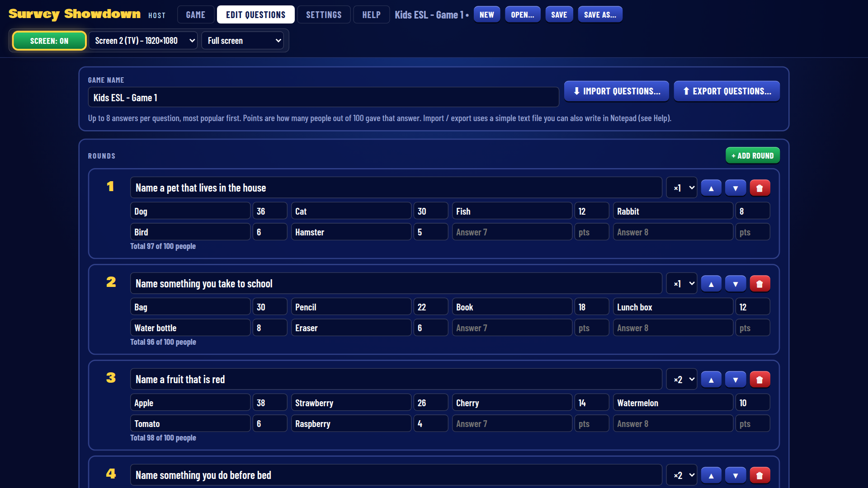Edit the Game Name field
Viewport: 868px width, 488px height.
click(324, 97)
